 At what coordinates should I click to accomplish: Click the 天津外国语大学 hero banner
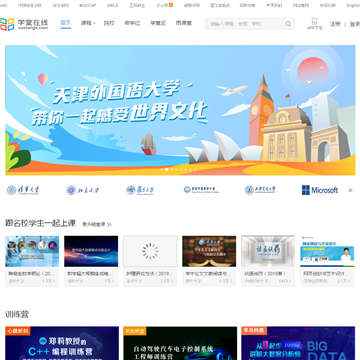(180, 110)
